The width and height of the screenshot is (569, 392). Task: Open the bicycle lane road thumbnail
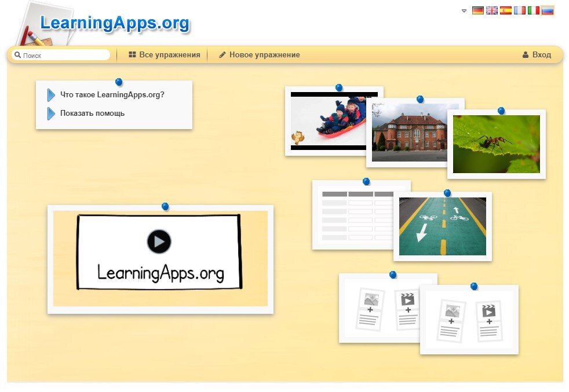[442, 226]
